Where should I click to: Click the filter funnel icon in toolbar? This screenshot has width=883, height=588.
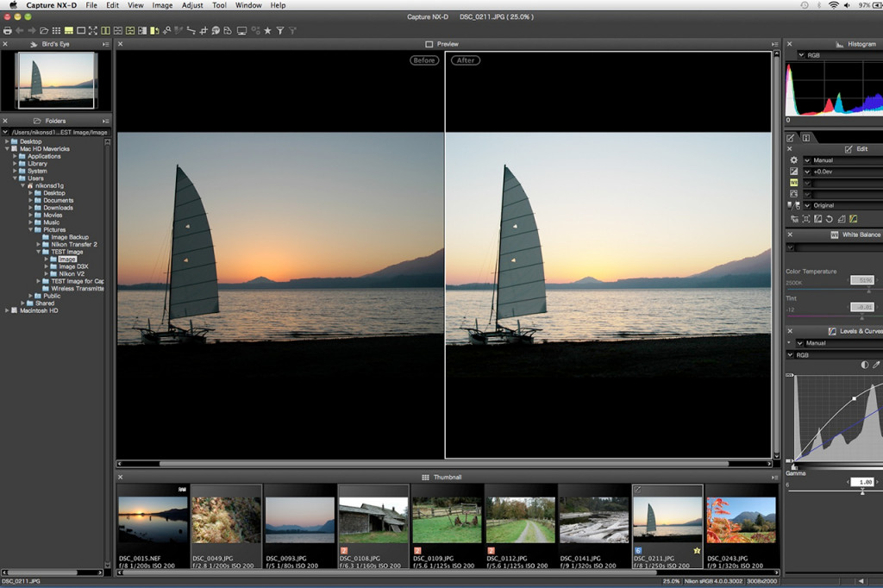pos(279,30)
